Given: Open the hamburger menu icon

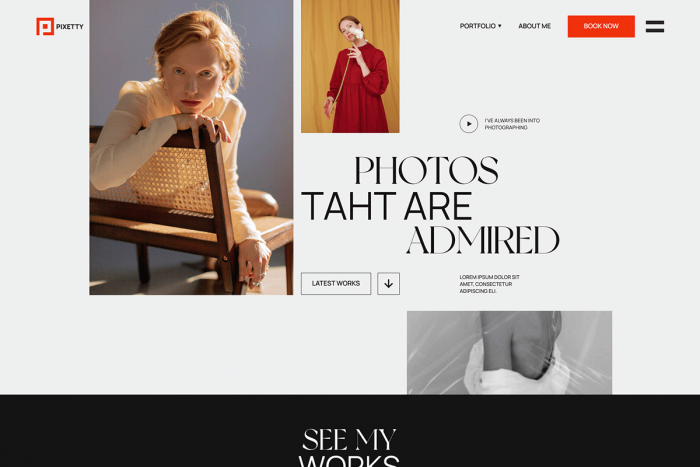Looking at the screenshot, I should pos(654,26).
